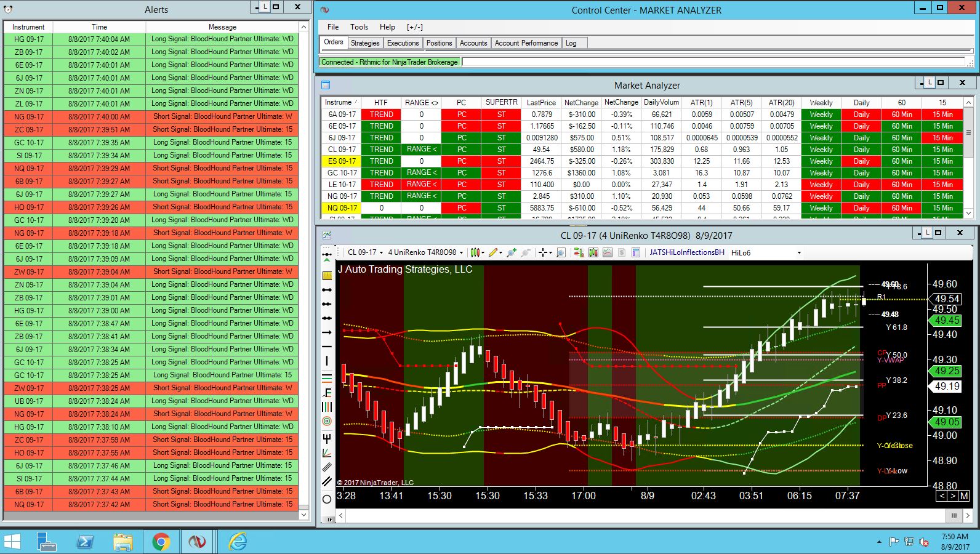
Task: Switch to the Strategies tab
Action: tap(365, 43)
